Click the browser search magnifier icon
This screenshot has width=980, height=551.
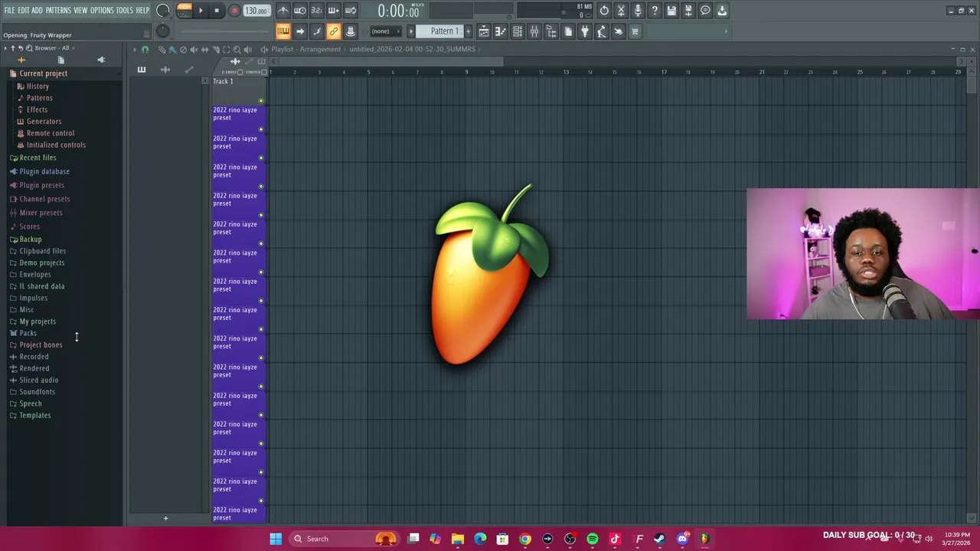(x=29, y=48)
